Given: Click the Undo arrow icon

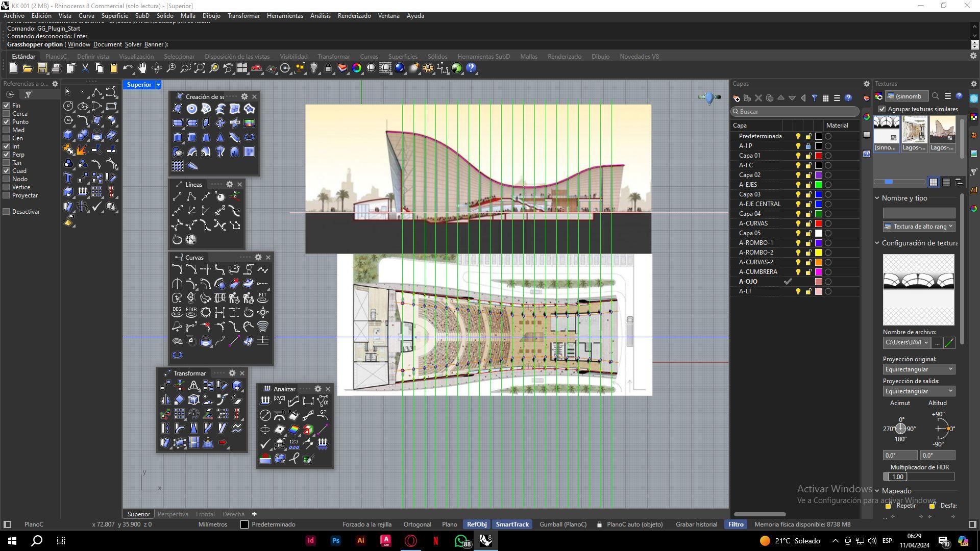Looking at the screenshot, I should [x=128, y=68].
